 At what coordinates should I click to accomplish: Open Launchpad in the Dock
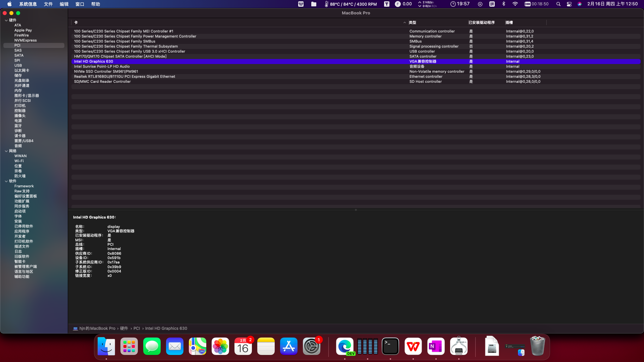click(129, 346)
